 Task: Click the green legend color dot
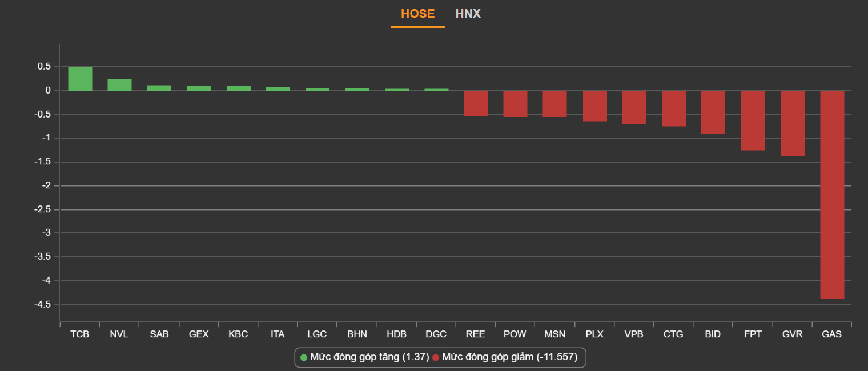coord(304,358)
